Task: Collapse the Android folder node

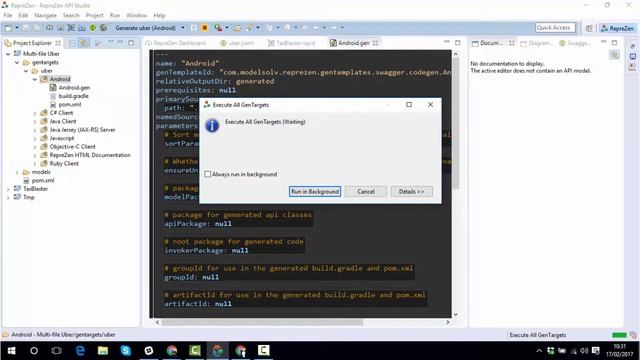Action: (35, 79)
